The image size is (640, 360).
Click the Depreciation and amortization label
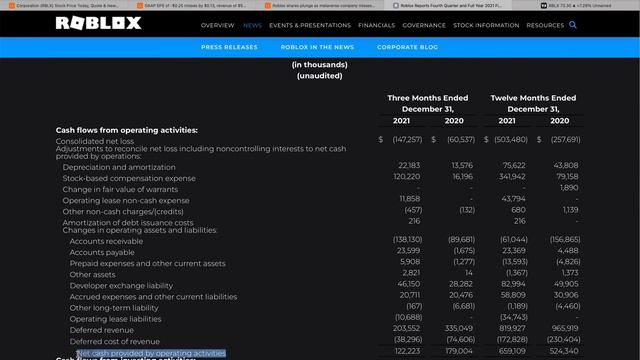click(x=119, y=167)
